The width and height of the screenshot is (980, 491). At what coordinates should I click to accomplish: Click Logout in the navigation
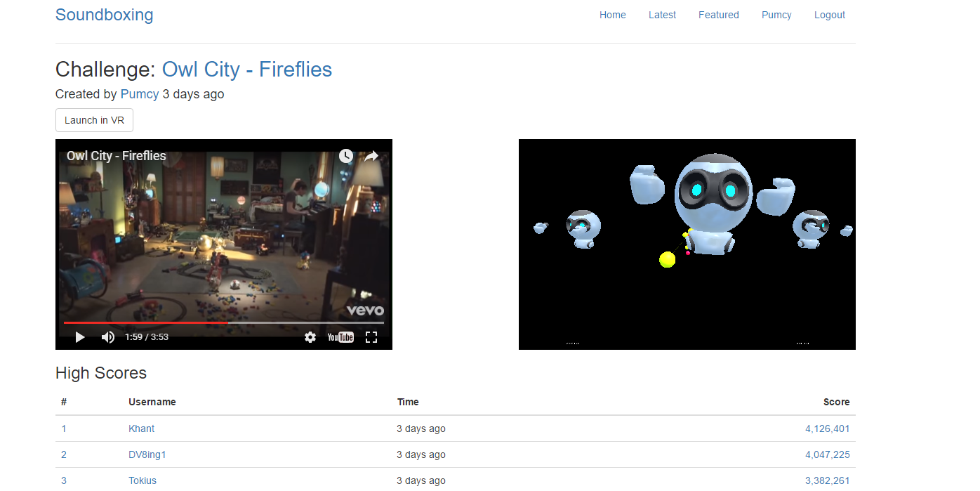click(830, 15)
